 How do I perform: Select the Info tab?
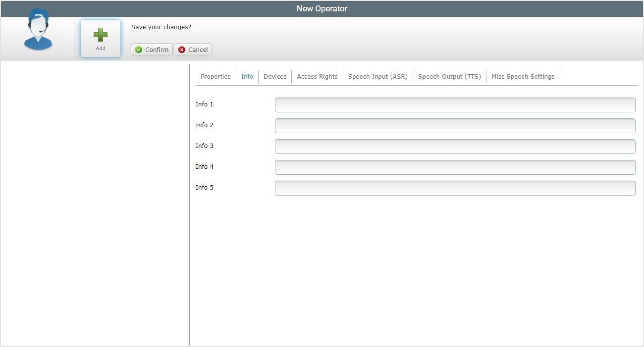[x=247, y=77]
